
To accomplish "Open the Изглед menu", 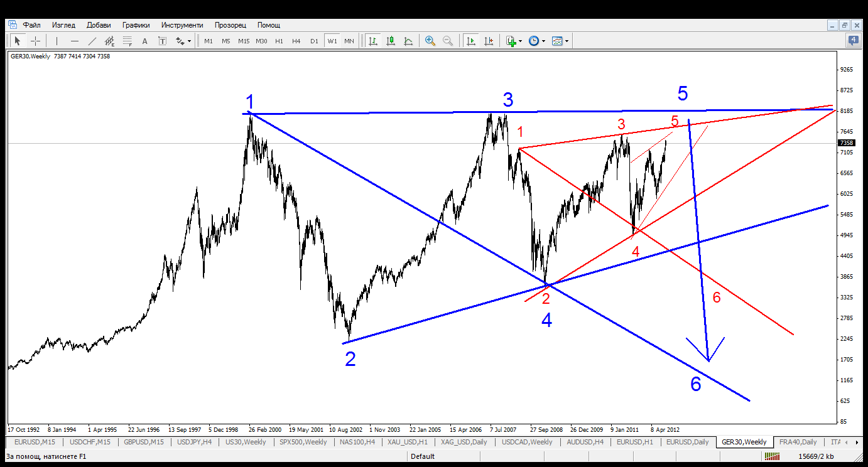I will pyautogui.click(x=63, y=25).
